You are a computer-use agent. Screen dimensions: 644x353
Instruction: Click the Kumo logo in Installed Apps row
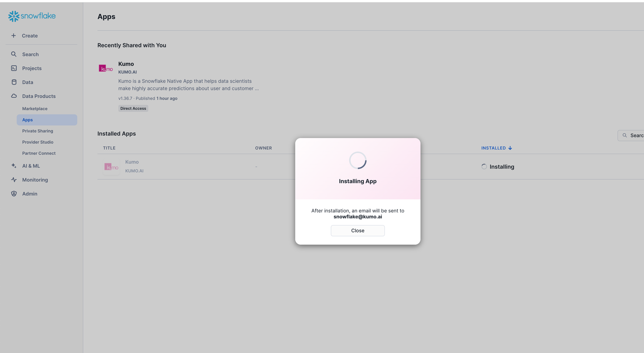[x=111, y=167]
